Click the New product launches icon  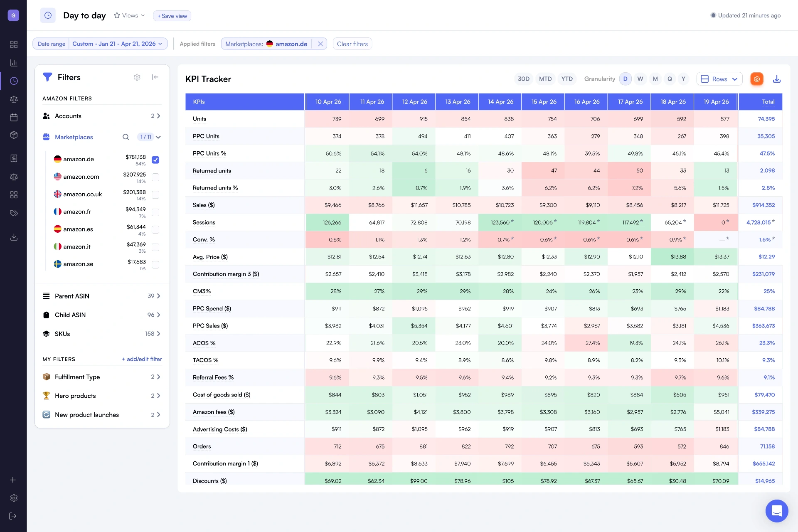click(x=46, y=415)
